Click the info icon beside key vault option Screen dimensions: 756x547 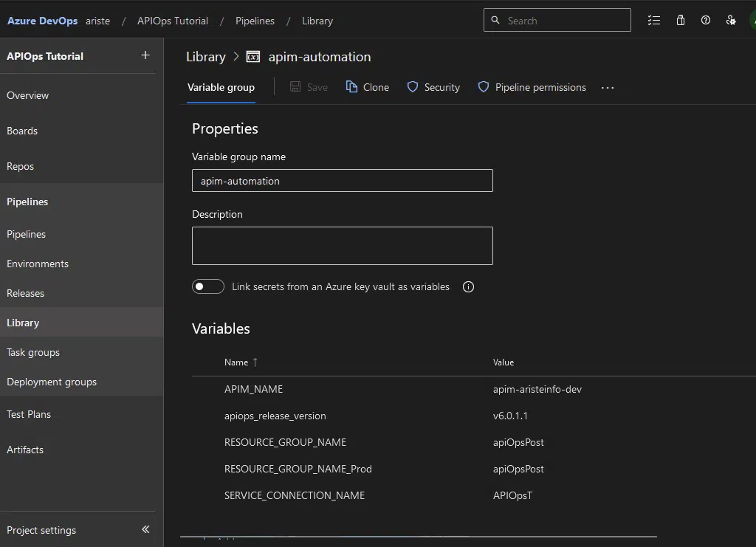click(468, 286)
